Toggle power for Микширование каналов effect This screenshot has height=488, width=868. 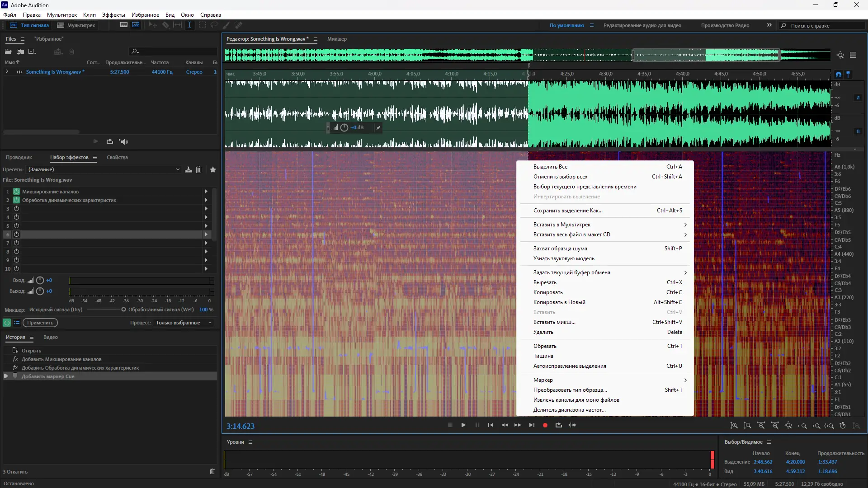[16, 192]
